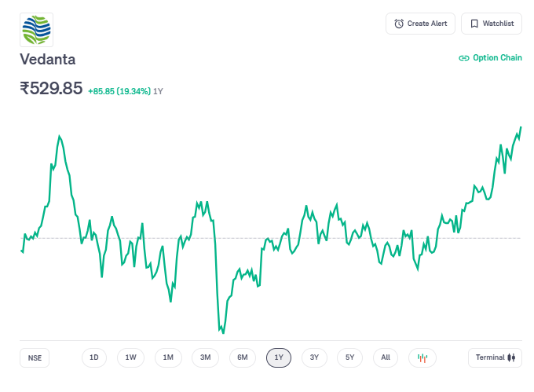This screenshot has width=534, height=392.
Task: Click the chain link icon beside Option Chain
Action: 464,58
